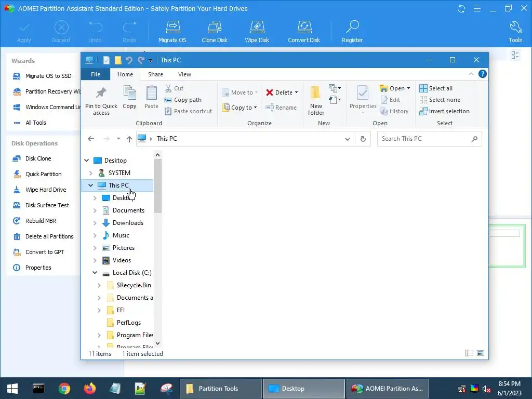Select Quick Partition operation
This screenshot has height=399, width=532.
point(37,174)
